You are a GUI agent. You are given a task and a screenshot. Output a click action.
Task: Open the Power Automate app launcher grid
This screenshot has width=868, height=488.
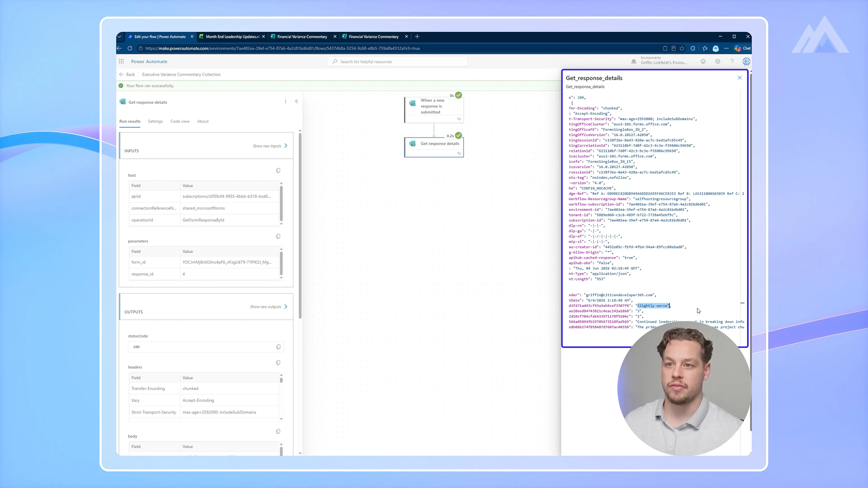pyautogui.click(x=121, y=61)
